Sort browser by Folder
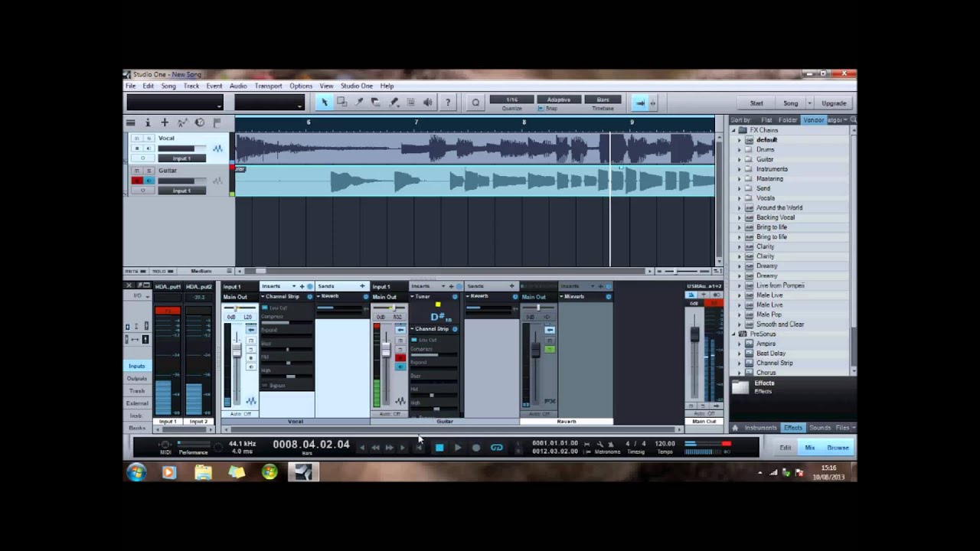Viewport: 980px width, 551px height. [x=788, y=120]
